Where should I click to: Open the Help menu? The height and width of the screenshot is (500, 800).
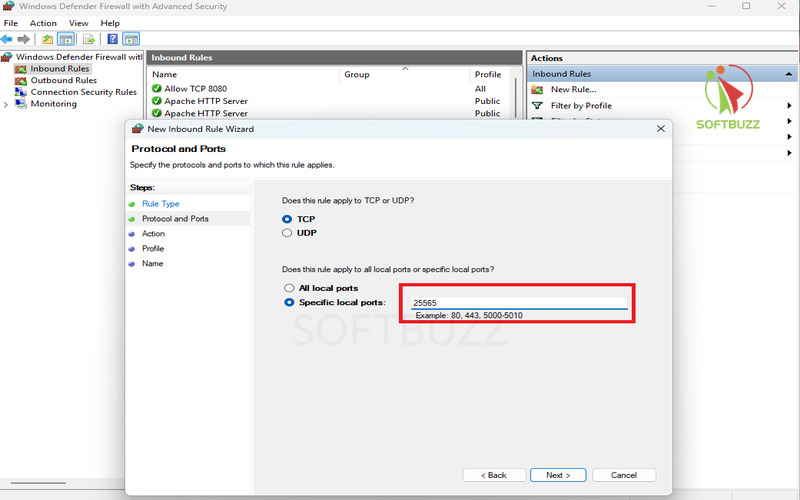[110, 23]
